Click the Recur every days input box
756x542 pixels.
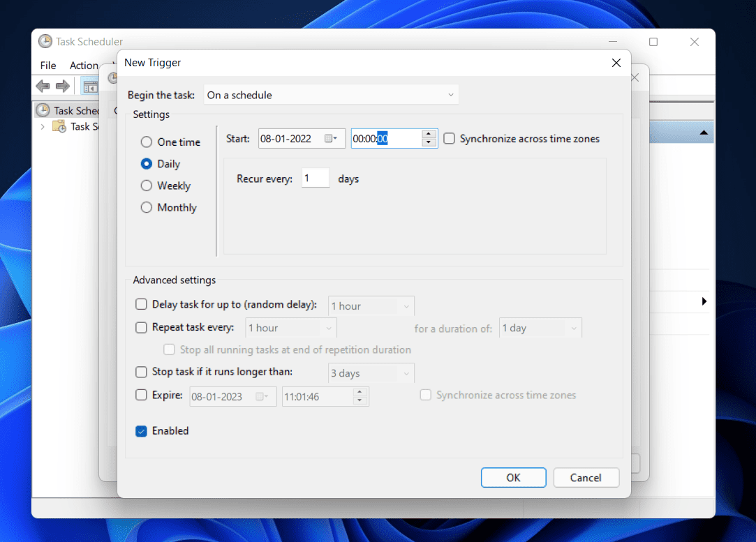pyautogui.click(x=316, y=179)
